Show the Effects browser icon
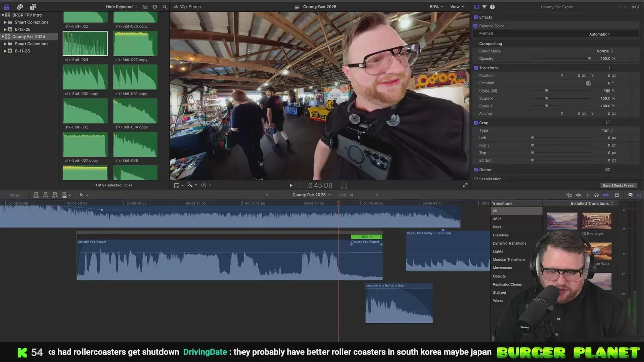The width and height of the screenshot is (644, 362). coord(630,195)
